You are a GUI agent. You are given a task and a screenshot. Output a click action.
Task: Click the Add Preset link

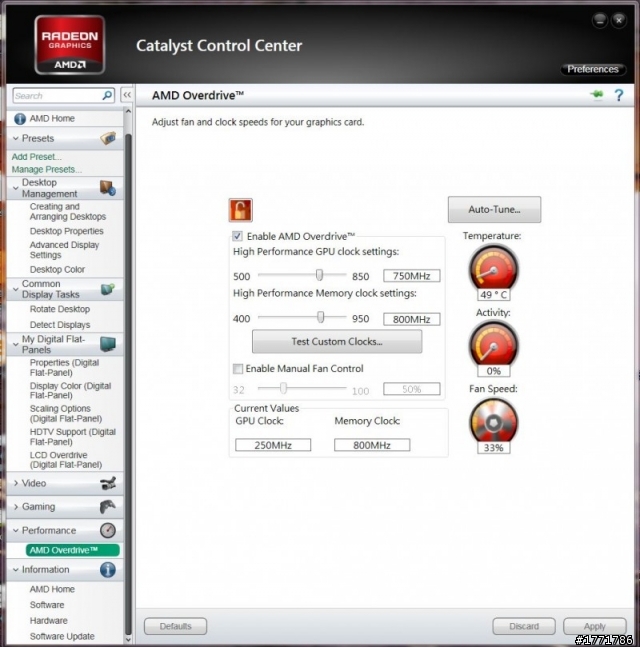pos(36,157)
